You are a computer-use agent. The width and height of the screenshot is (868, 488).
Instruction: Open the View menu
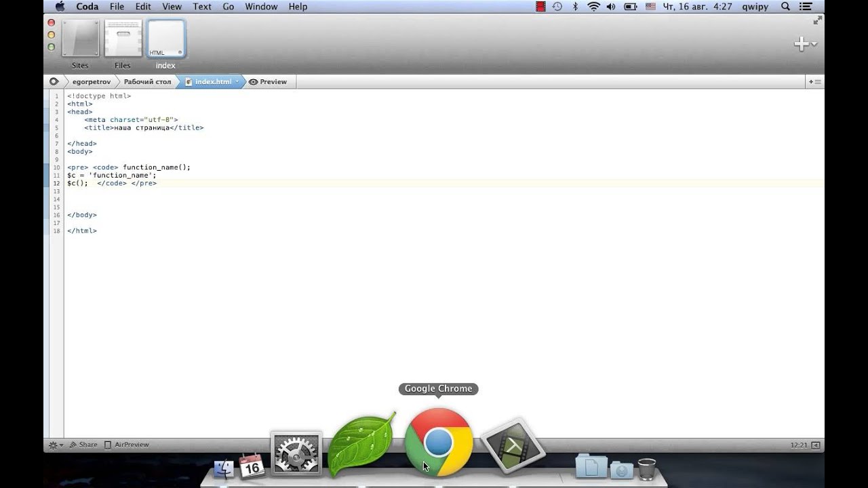click(x=172, y=6)
